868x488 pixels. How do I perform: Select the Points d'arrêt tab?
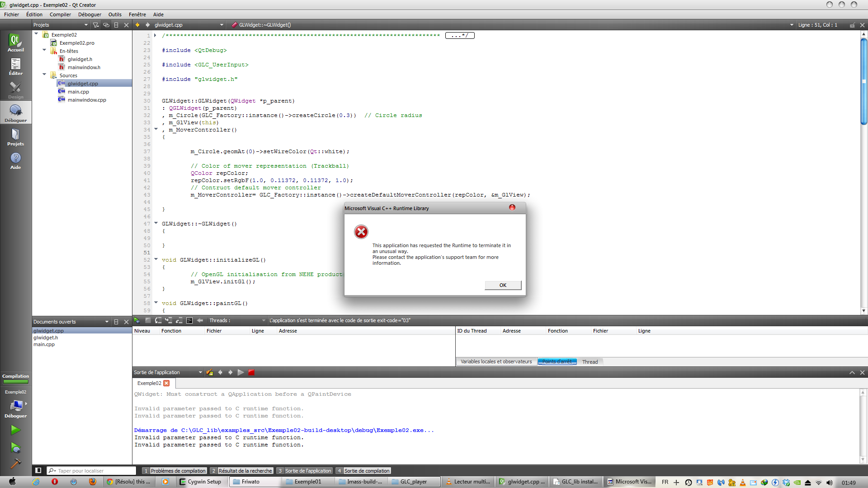[x=557, y=361]
